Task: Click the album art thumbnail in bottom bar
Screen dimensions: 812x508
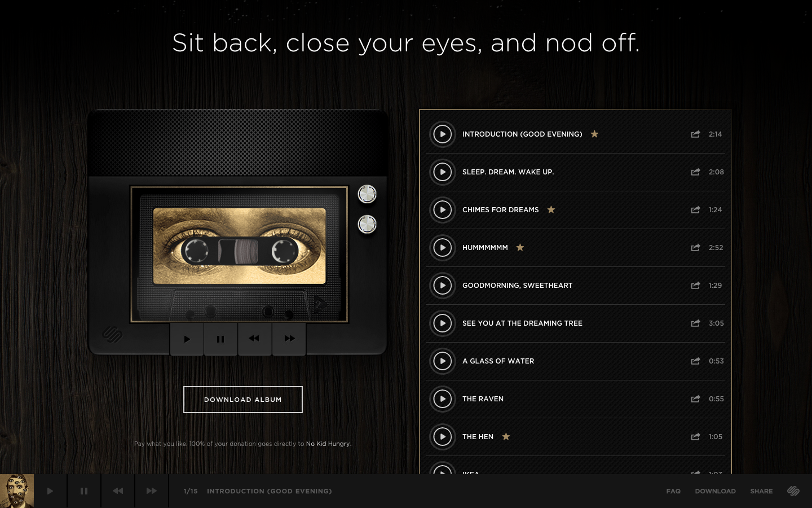Action: point(17,491)
